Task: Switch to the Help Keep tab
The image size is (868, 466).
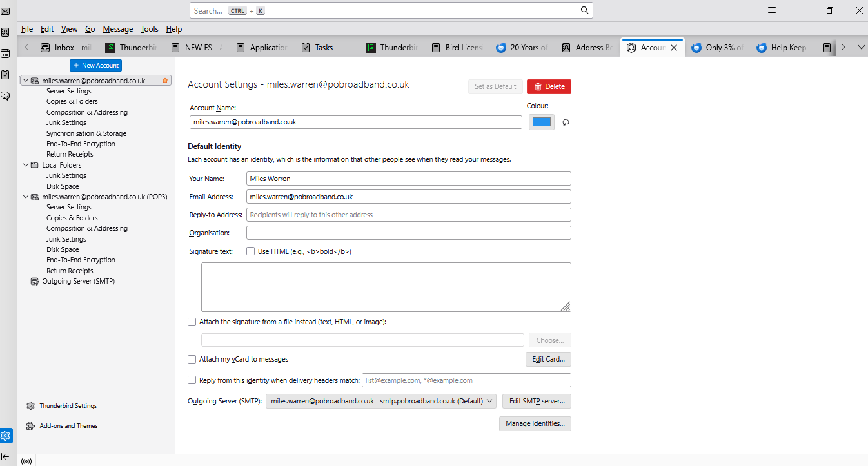Action: (783, 48)
